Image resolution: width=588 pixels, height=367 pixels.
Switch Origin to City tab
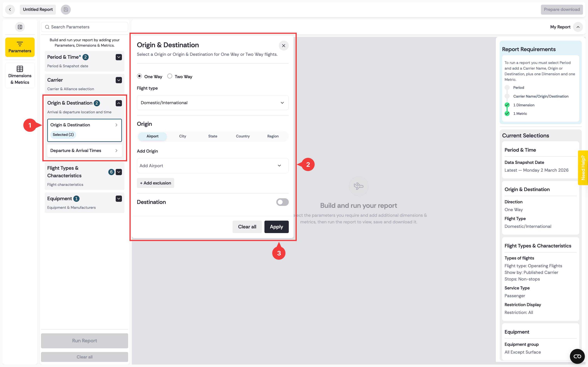point(183,136)
